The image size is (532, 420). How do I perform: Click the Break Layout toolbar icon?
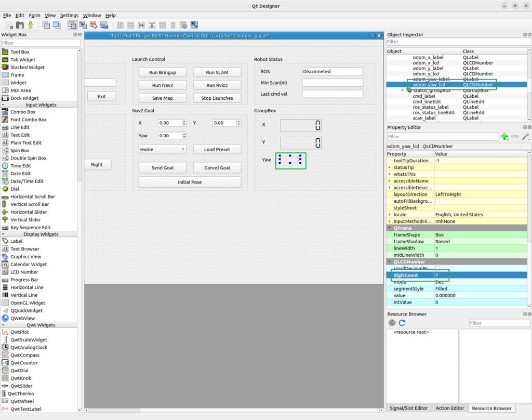pos(183,25)
